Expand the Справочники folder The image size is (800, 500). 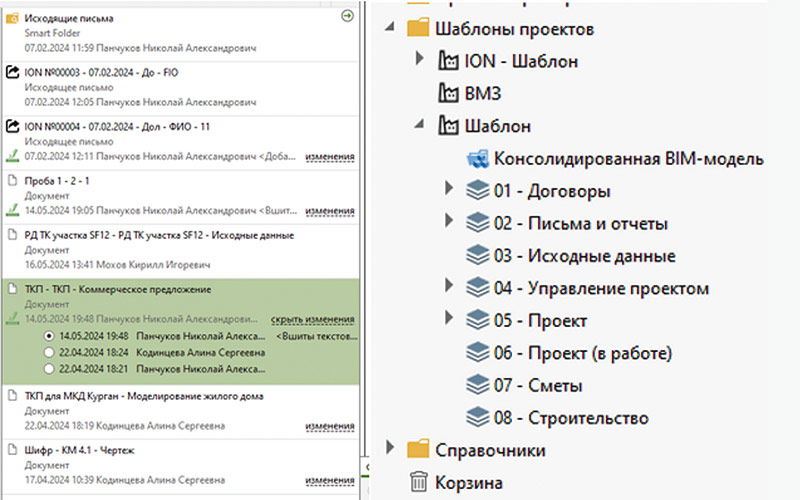click(390, 447)
